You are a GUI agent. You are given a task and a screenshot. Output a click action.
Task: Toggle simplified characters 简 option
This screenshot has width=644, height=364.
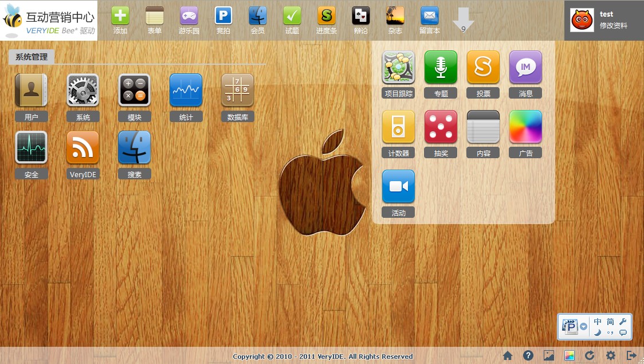(610, 322)
